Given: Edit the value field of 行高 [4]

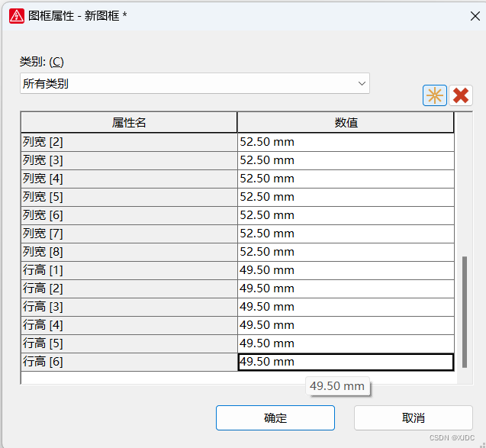Looking at the screenshot, I should (346, 325).
